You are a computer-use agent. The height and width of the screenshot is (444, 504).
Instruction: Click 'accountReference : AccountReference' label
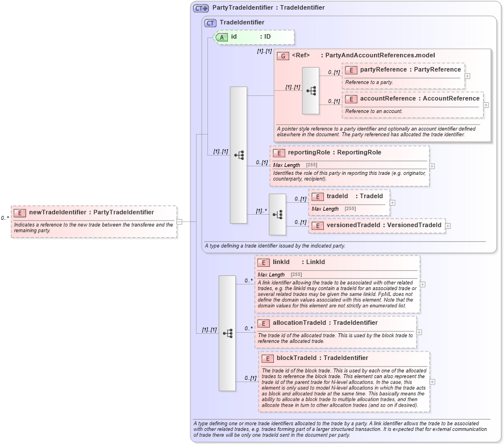pos(420,98)
